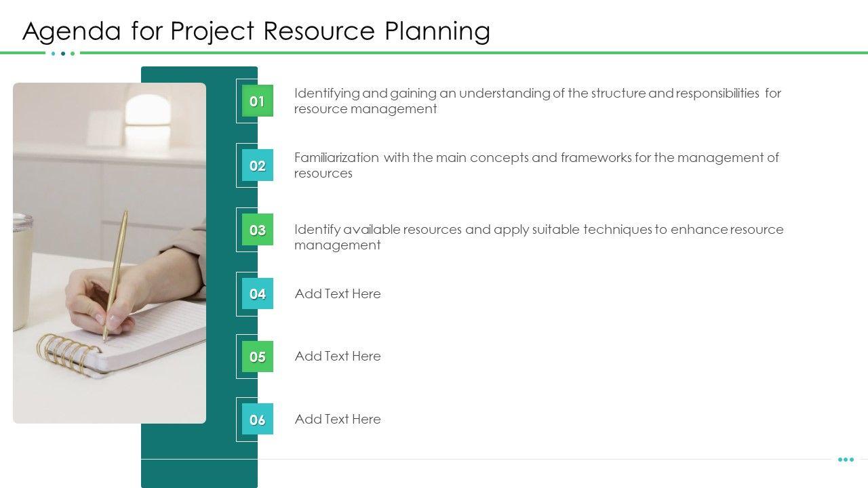Select the Familiarization with main concepts text
Image resolution: width=868 pixels, height=488 pixels.
pyautogui.click(x=536, y=165)
